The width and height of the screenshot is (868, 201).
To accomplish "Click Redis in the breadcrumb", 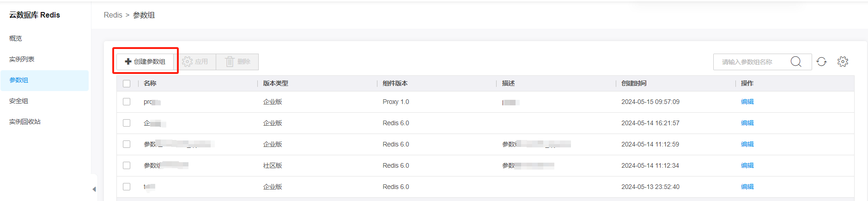I will [113, 15].
